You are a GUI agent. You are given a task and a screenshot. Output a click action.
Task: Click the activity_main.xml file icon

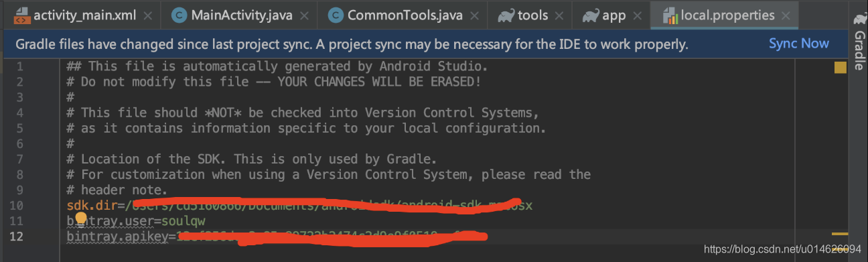pos(21,15)
